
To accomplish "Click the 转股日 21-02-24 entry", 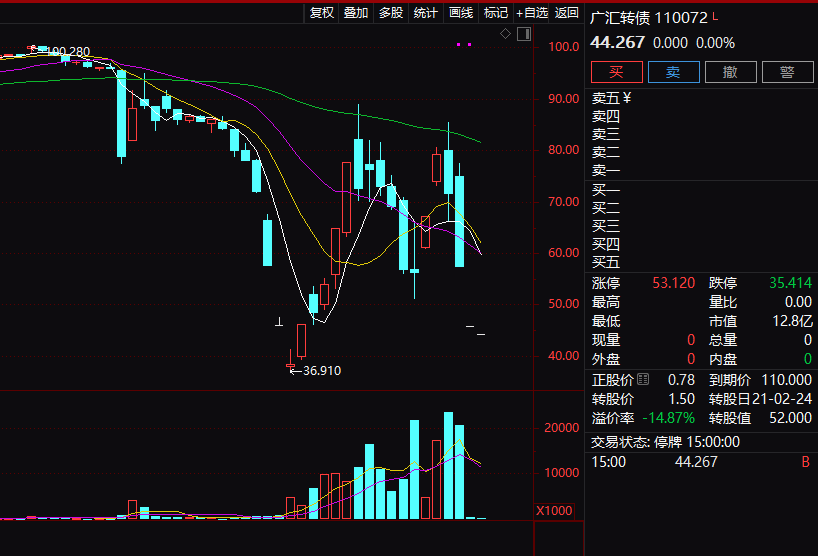I will 760,399.
